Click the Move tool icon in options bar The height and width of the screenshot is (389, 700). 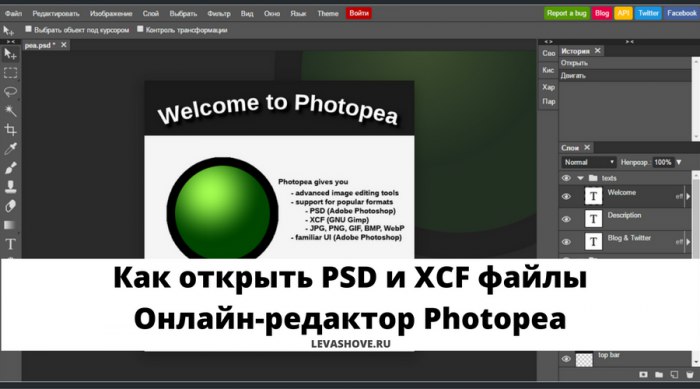tap(8, 30)
